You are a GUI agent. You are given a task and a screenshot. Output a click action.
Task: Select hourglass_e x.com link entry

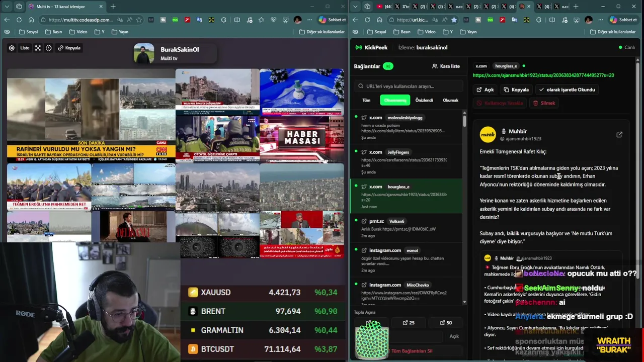coord(406,196)
